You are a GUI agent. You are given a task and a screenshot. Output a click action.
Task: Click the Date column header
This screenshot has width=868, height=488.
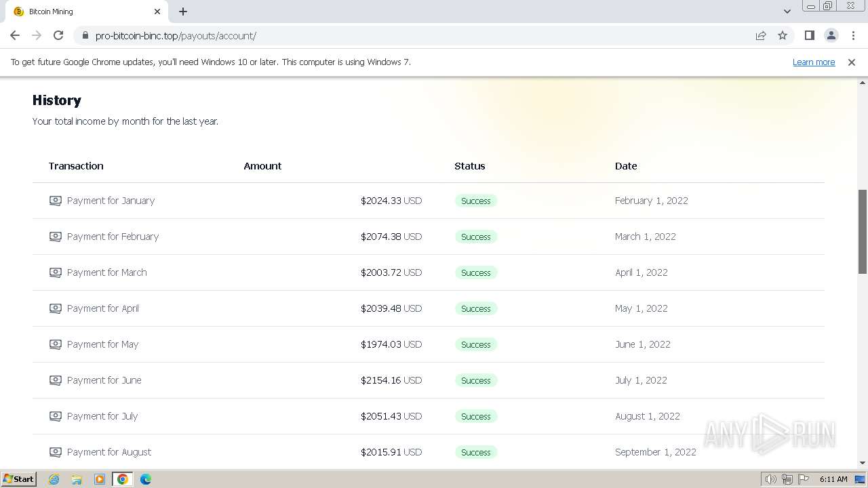click(626, 166)
